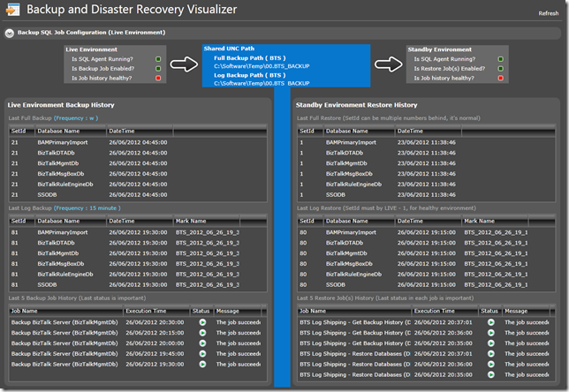Viewport: 569px width, 392px height.
Task: Collapse the Backup SQL Job Configuration section
Action: click(9, 33)
